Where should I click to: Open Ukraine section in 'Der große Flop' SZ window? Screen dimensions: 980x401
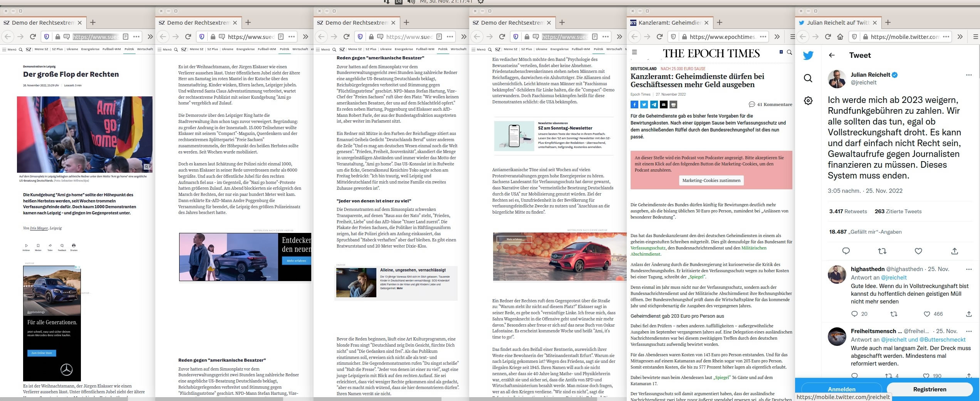[x=72, y=49]
